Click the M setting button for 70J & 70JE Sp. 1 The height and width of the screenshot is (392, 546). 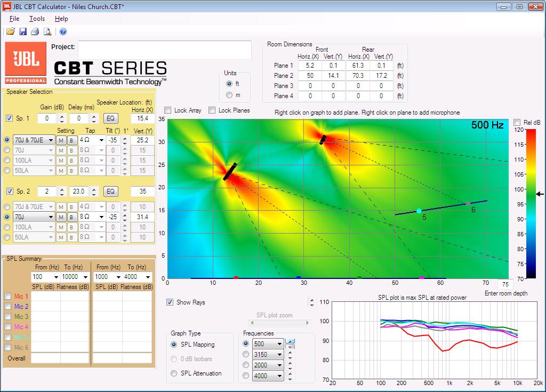coord(61,140)
